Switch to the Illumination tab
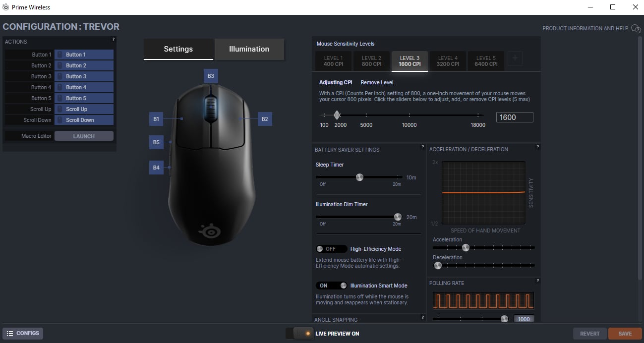The width and height of the screenshot is (644, 343). pyautogui.click(x=248, y=49)
